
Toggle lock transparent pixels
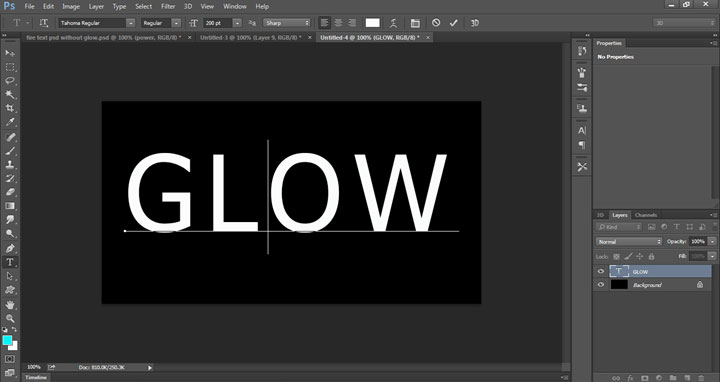[x=616, y=257]
